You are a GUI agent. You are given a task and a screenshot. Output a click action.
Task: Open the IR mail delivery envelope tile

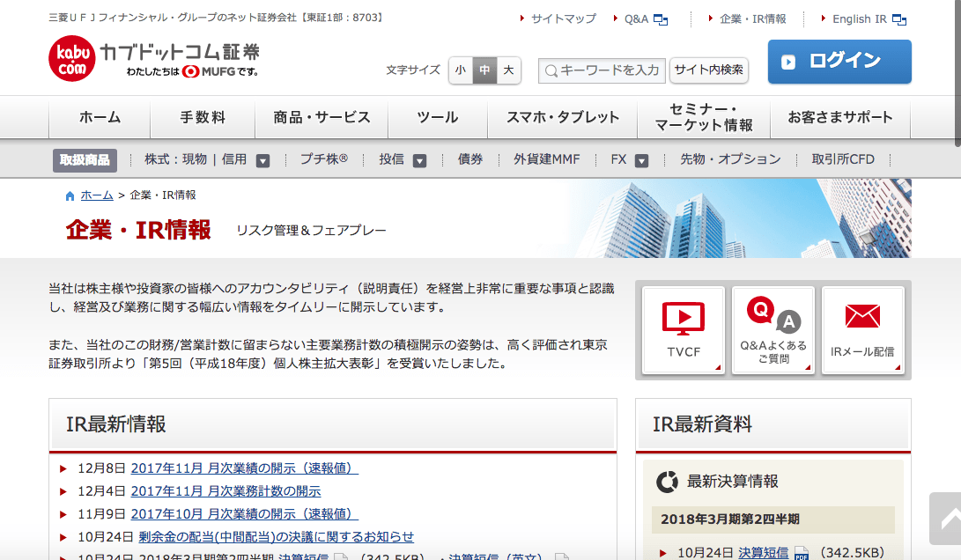click(x=862, y=330)
